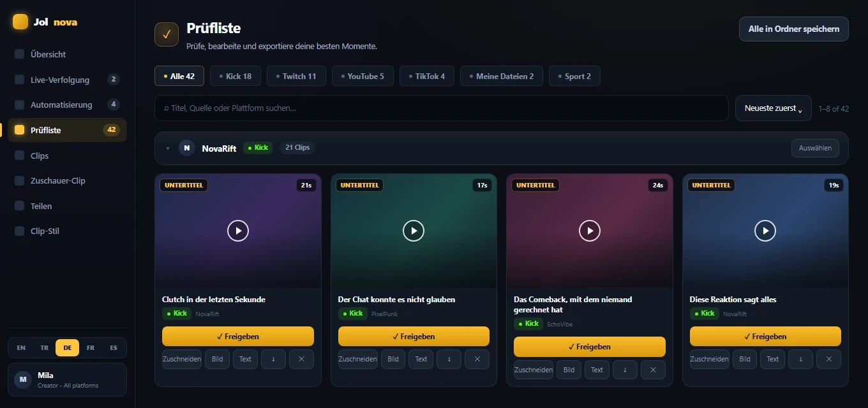Select the Meine Dateien 2 filter tab
The height and width of the screenshot is (408, 868).
click(502, 76)
